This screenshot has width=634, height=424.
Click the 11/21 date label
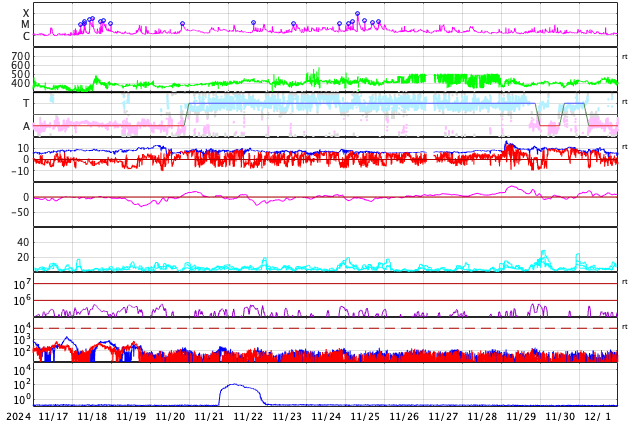[x=209, y=416]
